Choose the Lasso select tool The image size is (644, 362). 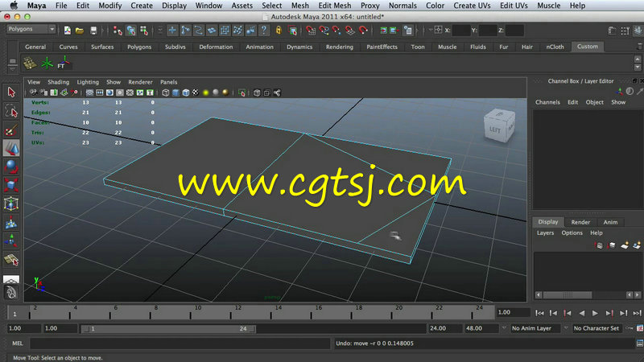[x=11, y=111]
